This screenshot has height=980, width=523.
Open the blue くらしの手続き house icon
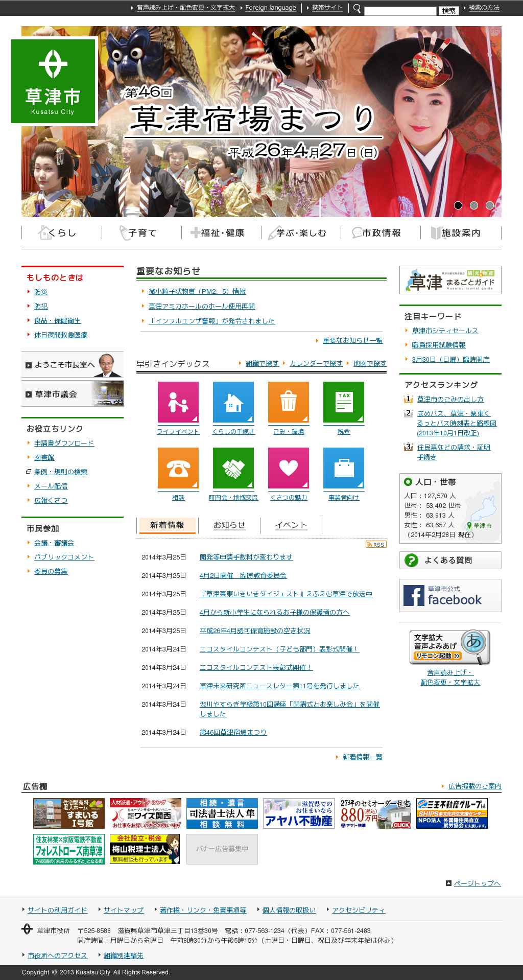(x=233, y=402)
